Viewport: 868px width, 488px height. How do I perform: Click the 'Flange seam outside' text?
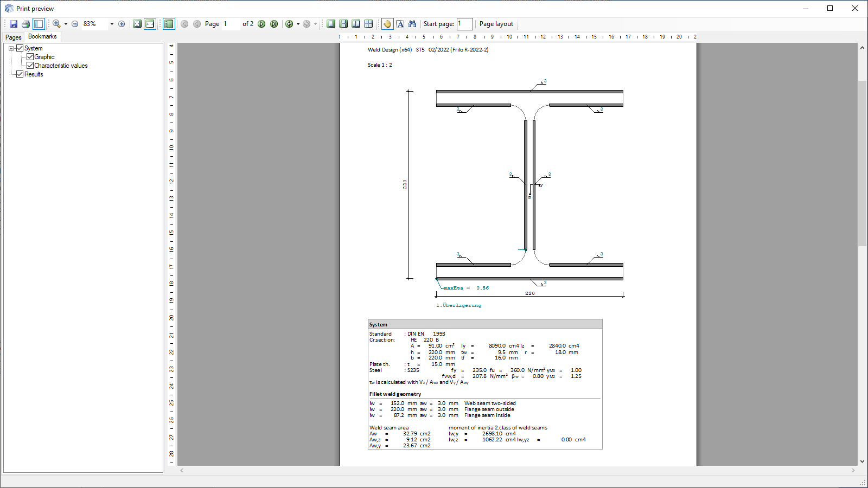click(x=489, y=409)
